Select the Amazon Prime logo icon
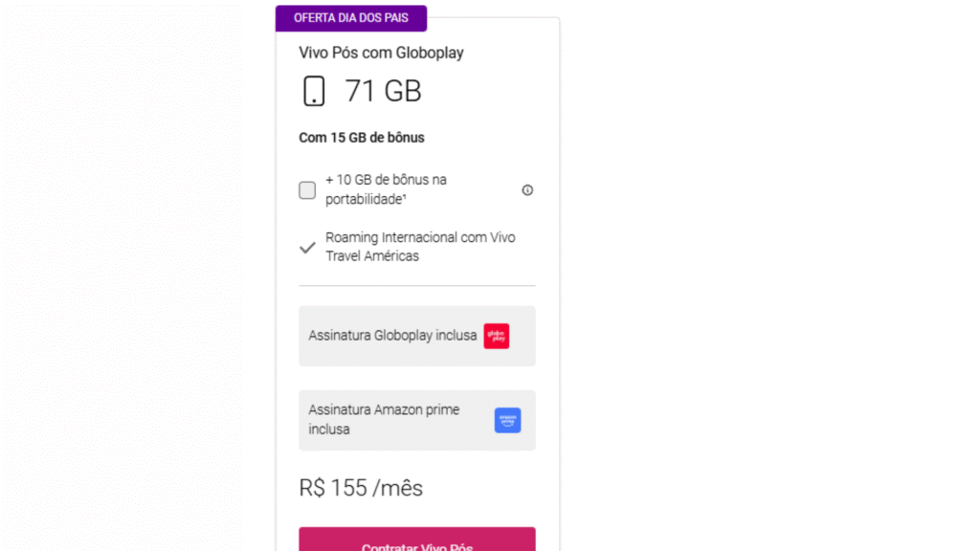This screenshot has height=551, width=980. tap(508, 420)
